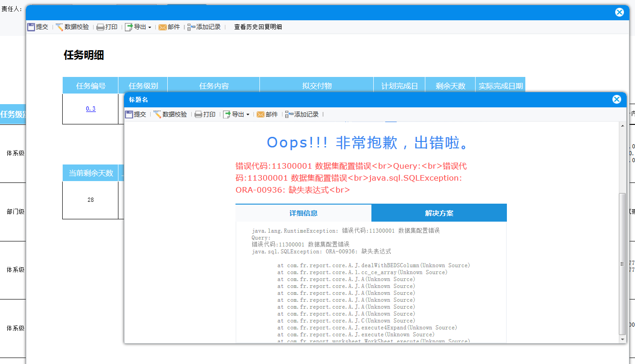
Task: Click 数据校验 icon in outer toolbar
Action: coord(59,27)
